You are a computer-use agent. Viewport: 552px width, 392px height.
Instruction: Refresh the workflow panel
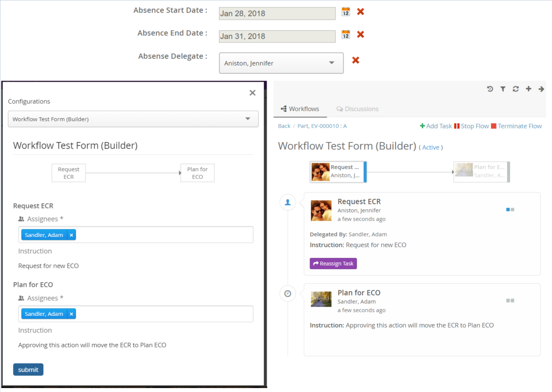tap(516, 89)
